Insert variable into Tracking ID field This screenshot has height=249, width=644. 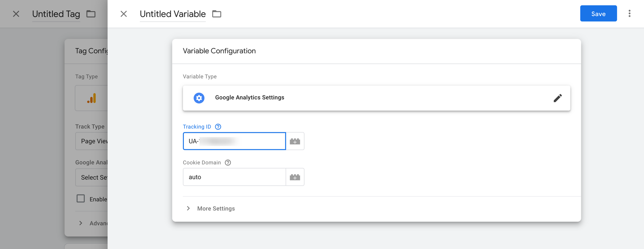click(295, 141)
